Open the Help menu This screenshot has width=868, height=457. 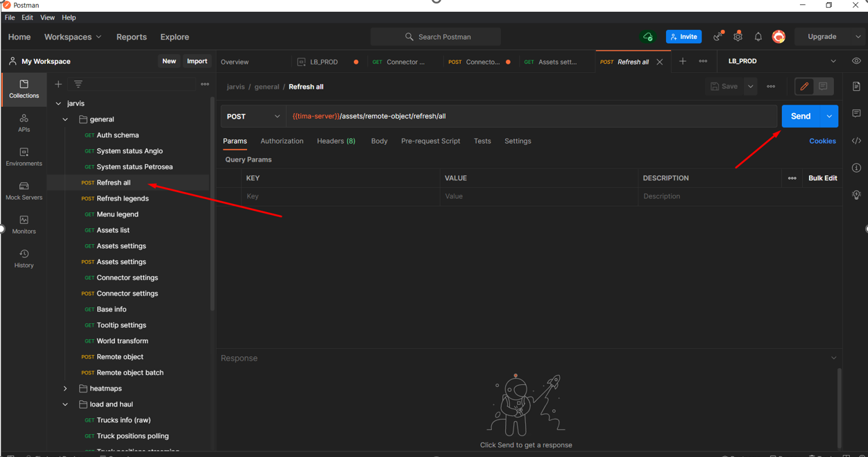(69, 17)
